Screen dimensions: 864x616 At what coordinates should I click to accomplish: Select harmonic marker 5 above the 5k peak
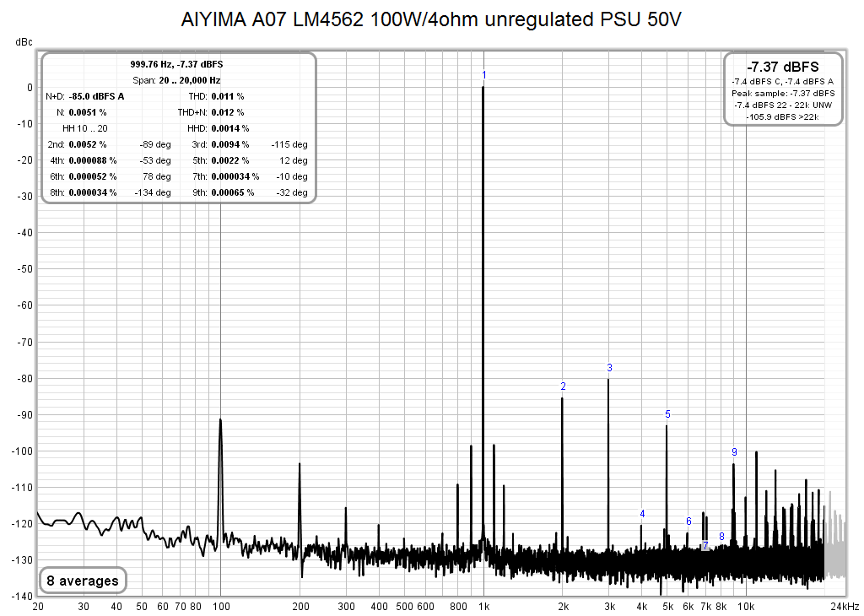pos(667,413)
